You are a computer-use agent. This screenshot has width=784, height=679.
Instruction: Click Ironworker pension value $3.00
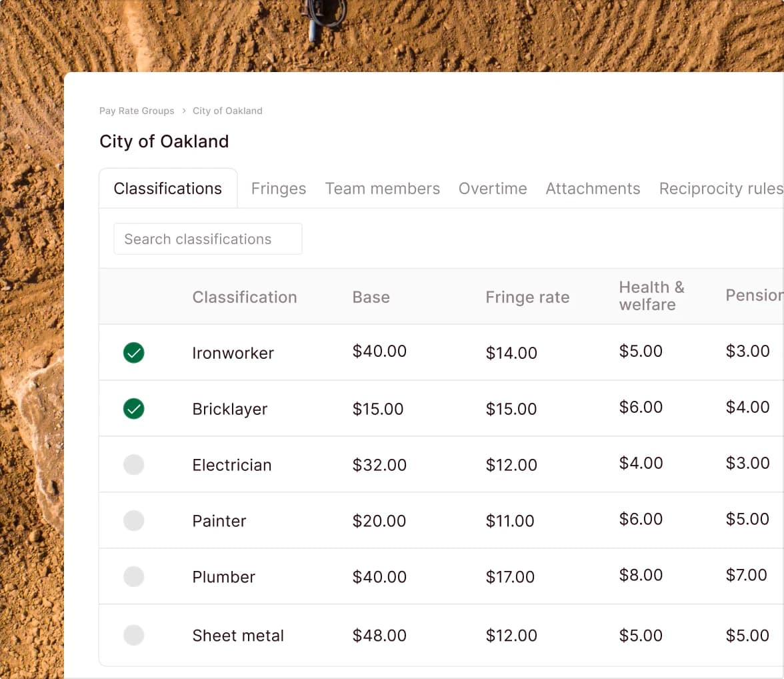[x=747, y=352]
